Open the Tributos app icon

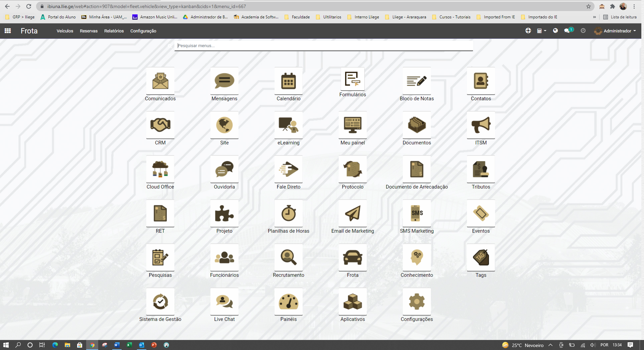(481, 169)
